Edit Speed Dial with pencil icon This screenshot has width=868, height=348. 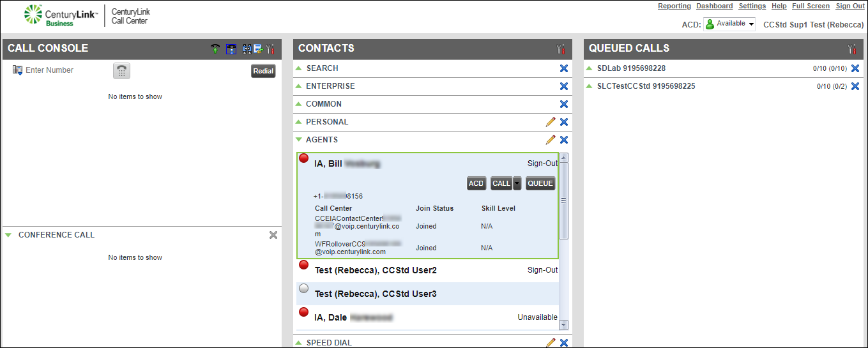(550, 343)
